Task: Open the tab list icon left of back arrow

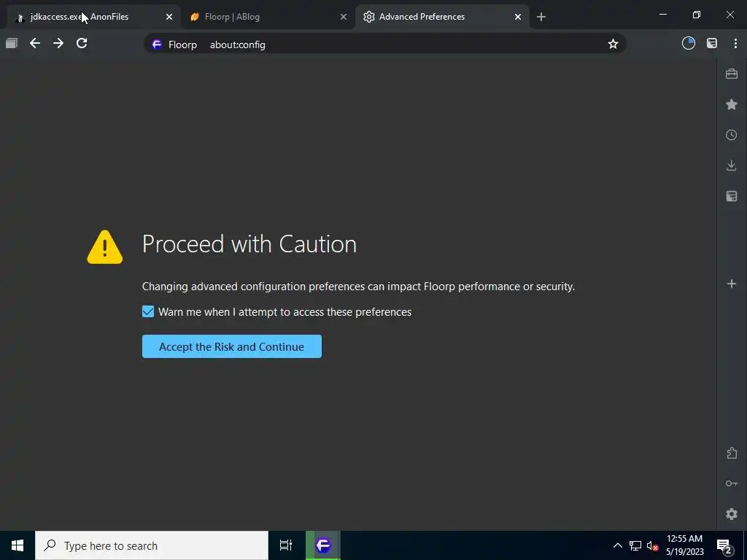Action: [x=12, y=43]
